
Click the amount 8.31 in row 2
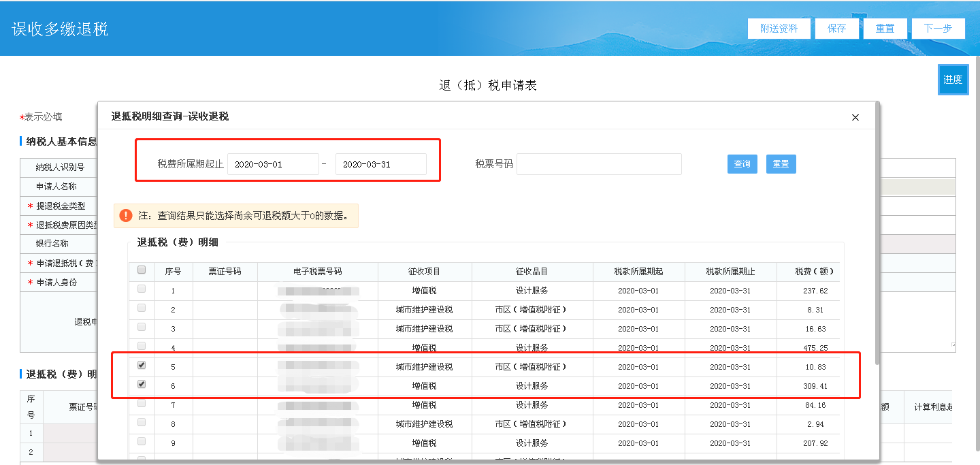(x=815, y=310)
